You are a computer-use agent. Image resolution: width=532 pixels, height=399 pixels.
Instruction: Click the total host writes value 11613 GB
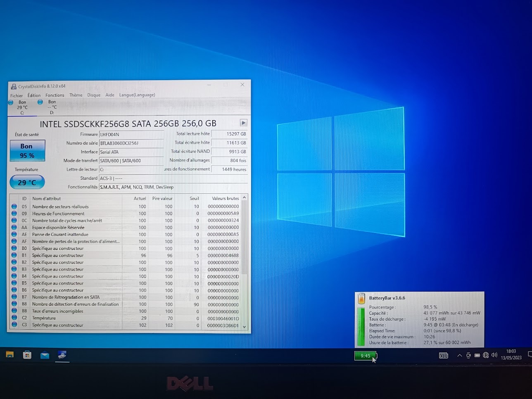(229, 142)
